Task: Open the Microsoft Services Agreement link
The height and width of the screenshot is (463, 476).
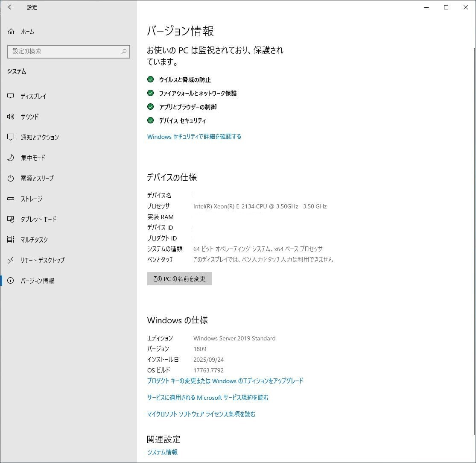Action: (x=207, y=398)
